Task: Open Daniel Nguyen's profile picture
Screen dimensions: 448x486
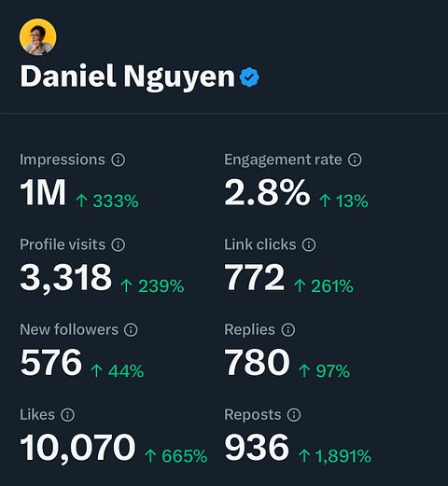Action: [38, 36]
